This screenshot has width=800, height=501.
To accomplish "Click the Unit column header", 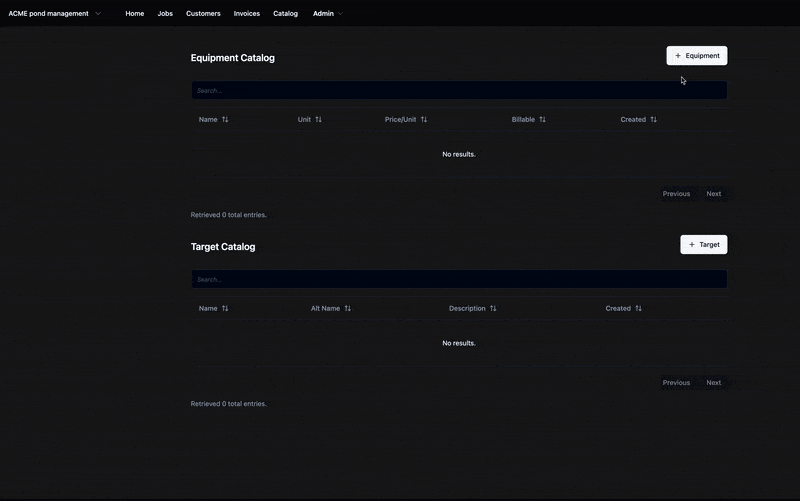I will click(304, 119).
